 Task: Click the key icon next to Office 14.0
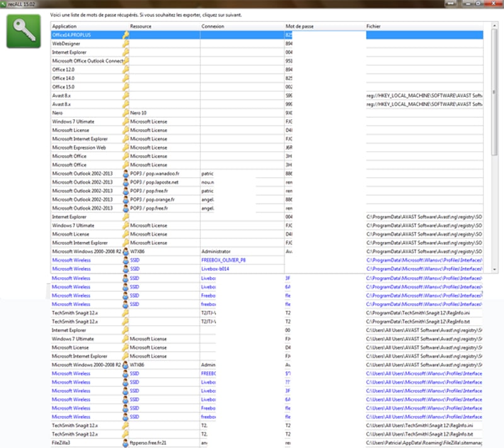[125, 78]
